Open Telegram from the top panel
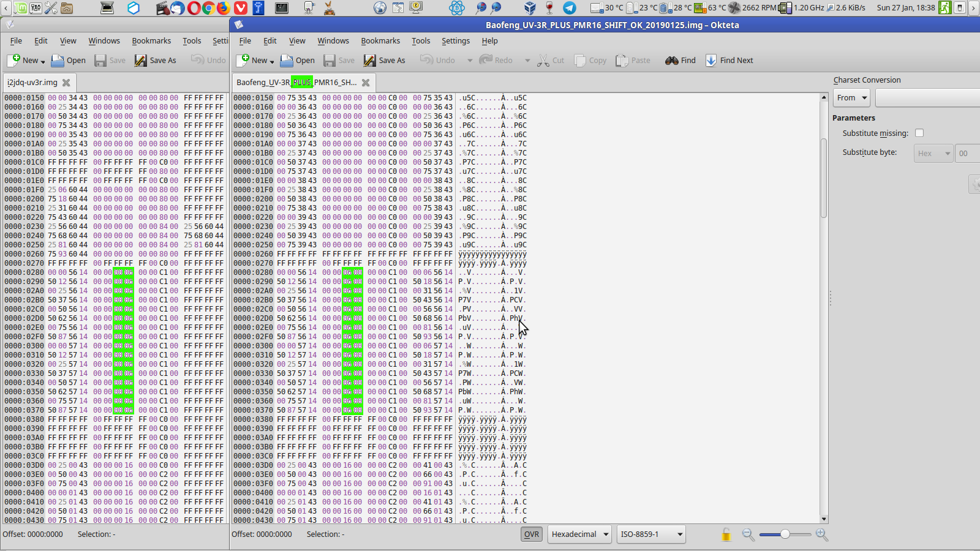 (x=570, y=8)
